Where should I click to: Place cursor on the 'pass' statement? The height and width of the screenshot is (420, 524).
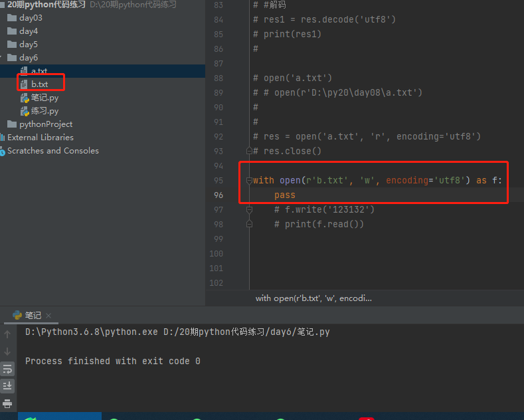[285, 195]
